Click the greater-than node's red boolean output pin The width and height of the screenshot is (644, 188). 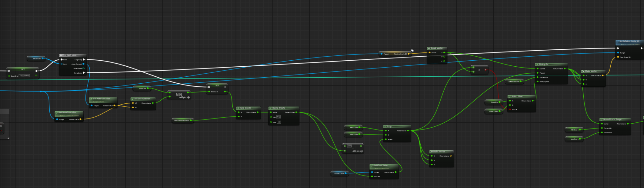486,70
